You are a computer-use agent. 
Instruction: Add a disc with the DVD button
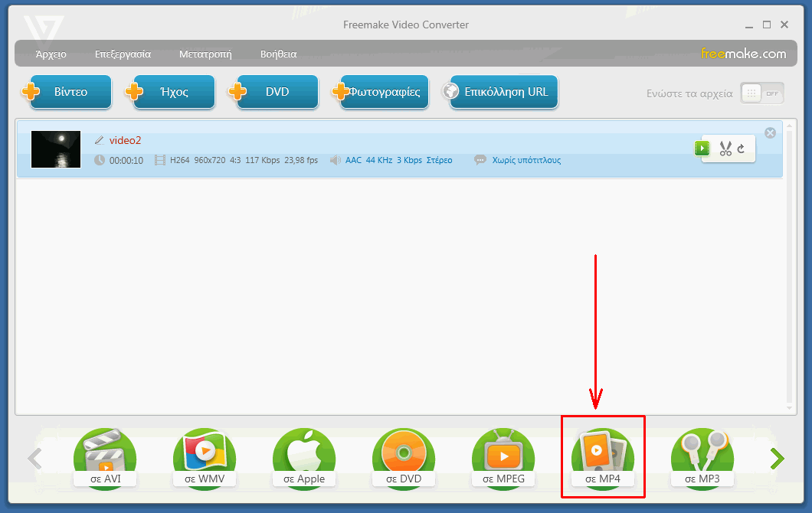point(274,92)
